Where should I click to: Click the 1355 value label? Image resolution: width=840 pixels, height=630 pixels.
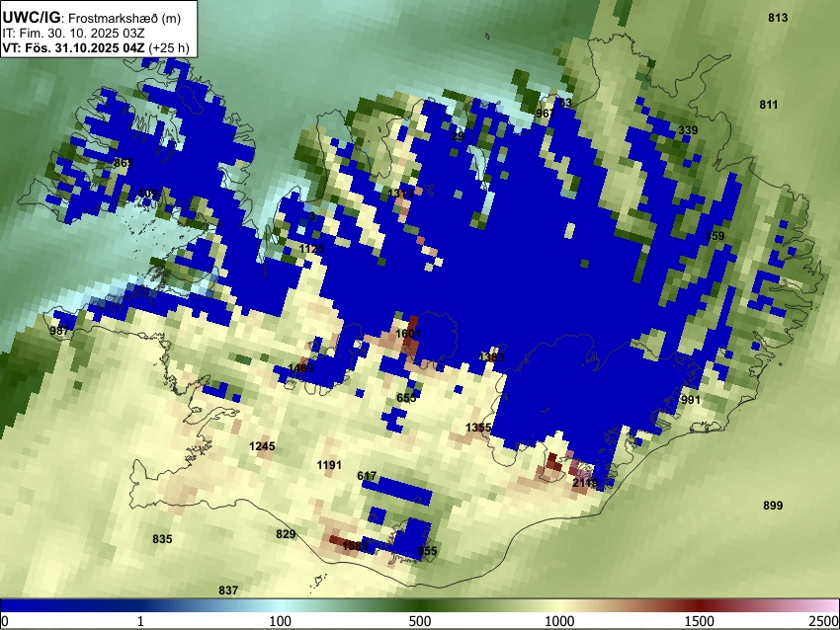pos(478,428)
